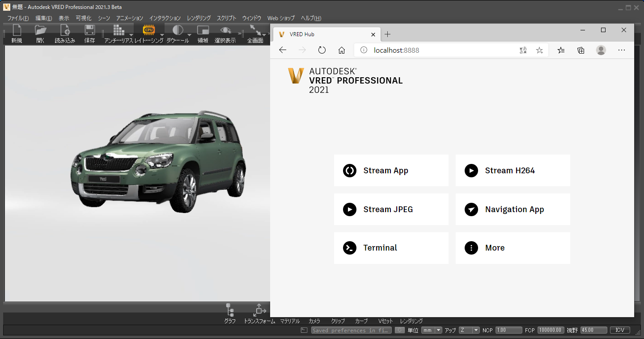The width and height of the screenshot is (644, 339).
Task: Open a new browser tab
Action: [387, 34]
